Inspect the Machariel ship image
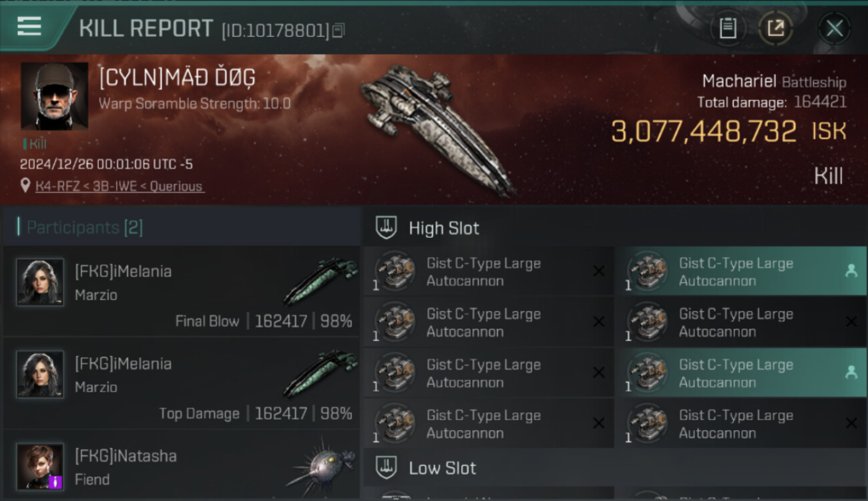Image resolution: width=868 pixels, height=501 pixels. [437, 127]
